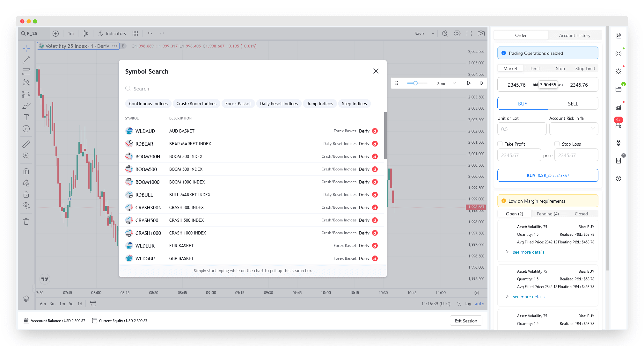
Task: Enable the Stop Loss checkbox
Action: [x=557, y=144]
